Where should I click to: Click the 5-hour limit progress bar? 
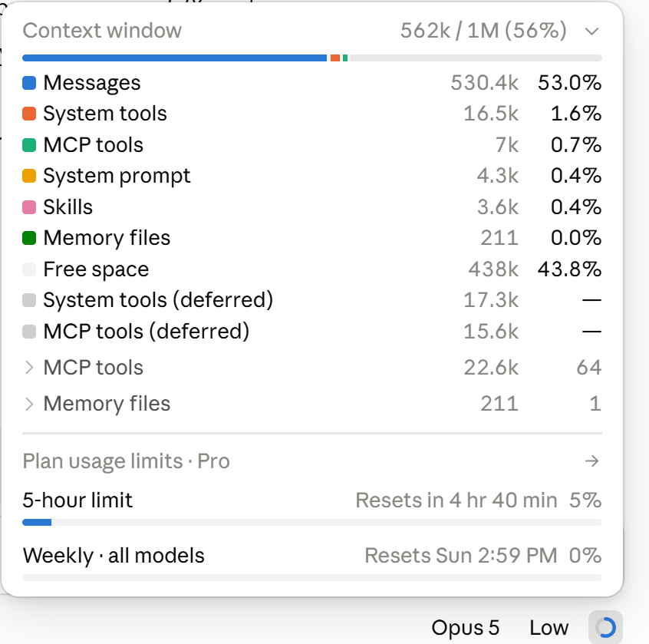(312, 522)
